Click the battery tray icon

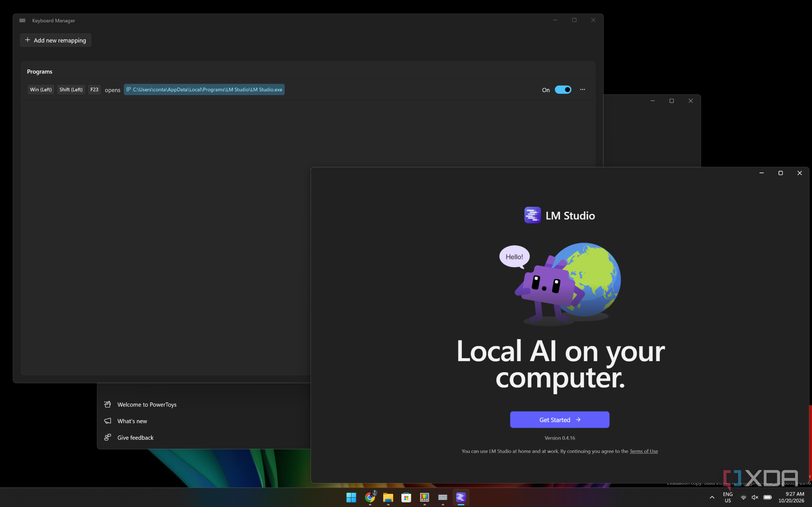(768, 497)
